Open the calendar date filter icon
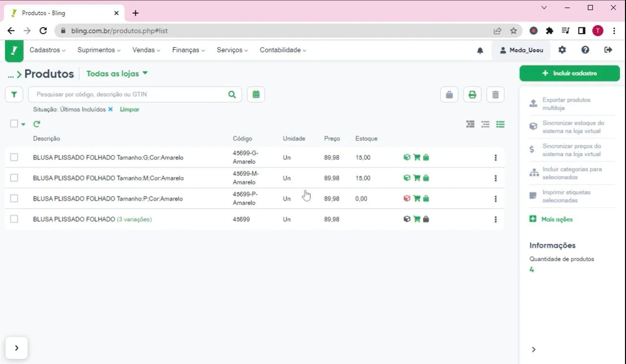 [256, 94]
